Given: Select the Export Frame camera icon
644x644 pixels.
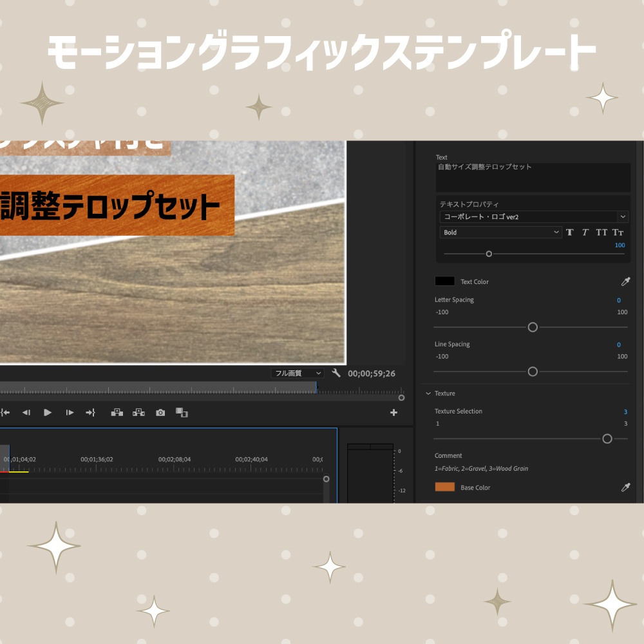Looking at the screenshot, I should coord(160,413).
